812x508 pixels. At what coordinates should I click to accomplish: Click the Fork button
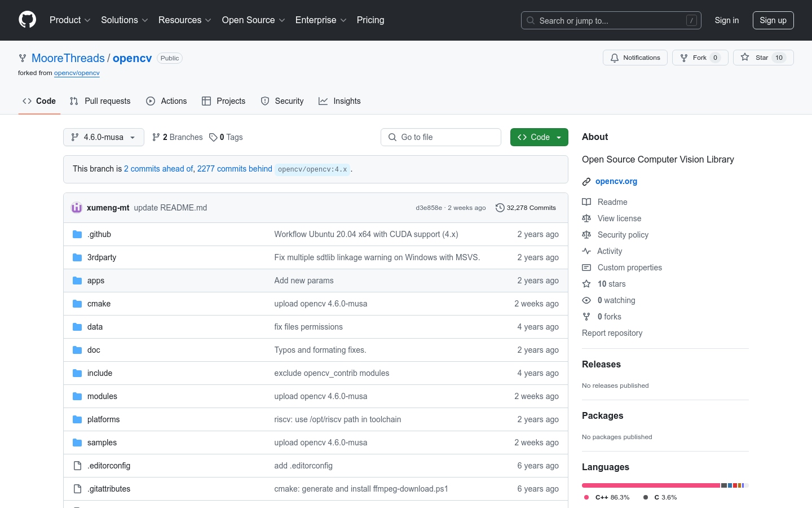pyautogui.click(x=700, y=58)
